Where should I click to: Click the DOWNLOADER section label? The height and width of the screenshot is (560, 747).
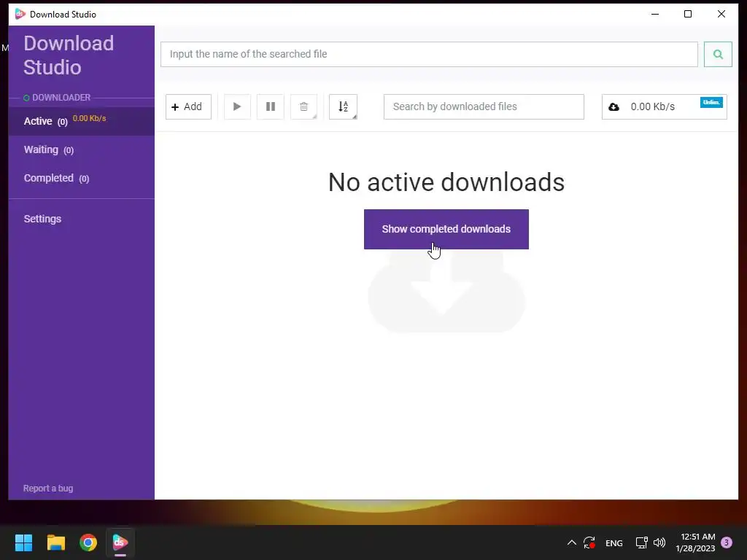[x=61, y=98]
